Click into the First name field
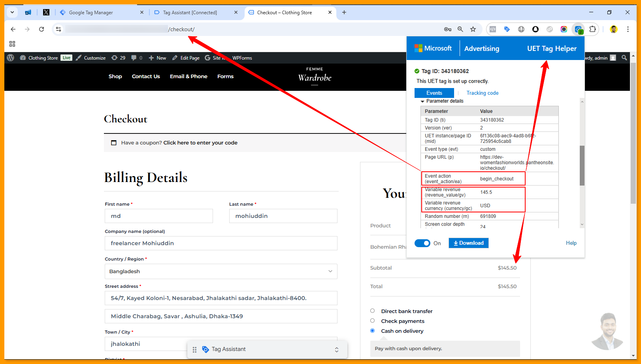 [x=158, y=216]
